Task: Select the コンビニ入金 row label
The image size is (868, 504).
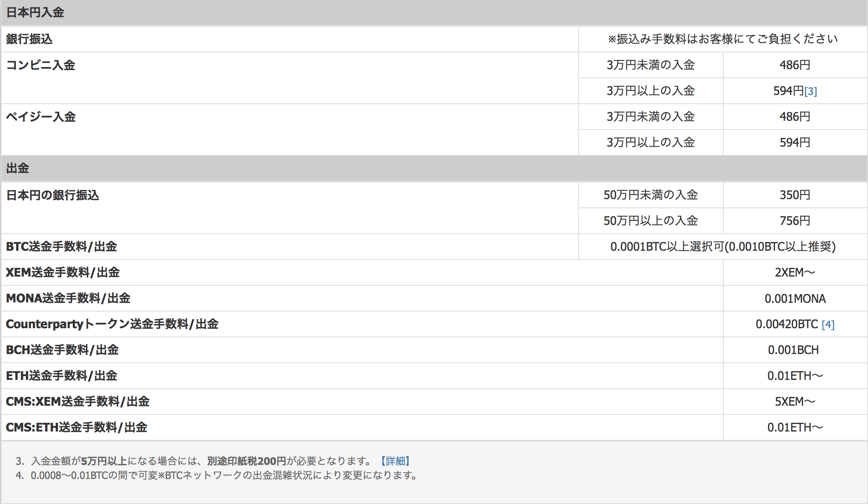Action: [x=40, y=65]
